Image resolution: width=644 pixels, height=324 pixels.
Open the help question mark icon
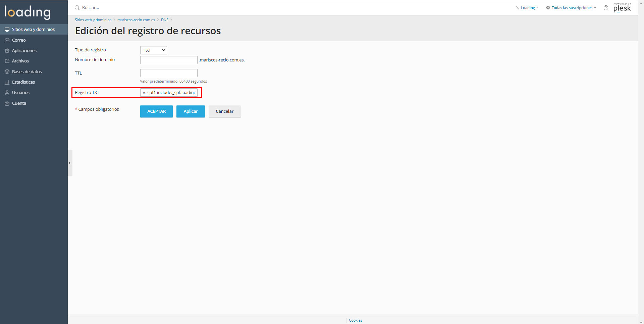click(606, 8)
